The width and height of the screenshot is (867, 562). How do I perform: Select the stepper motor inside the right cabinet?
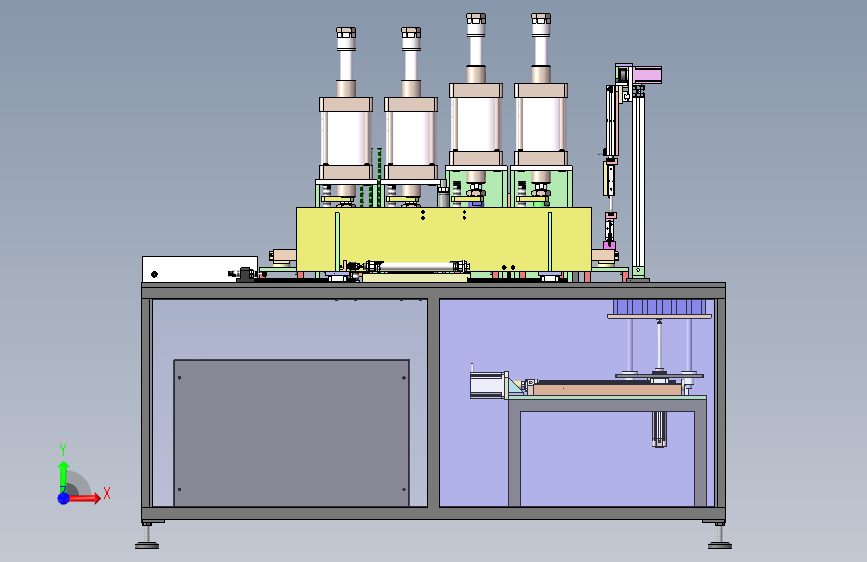pyautogui.click(x=489, y=384)
